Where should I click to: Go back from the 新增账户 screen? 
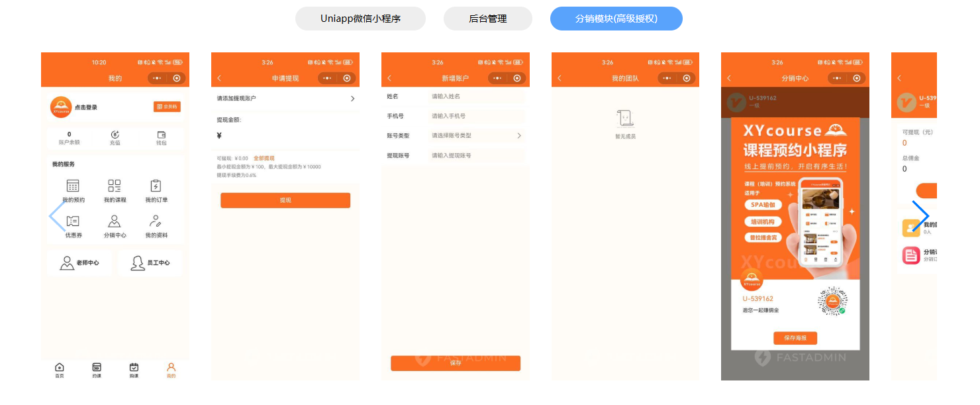389,78
